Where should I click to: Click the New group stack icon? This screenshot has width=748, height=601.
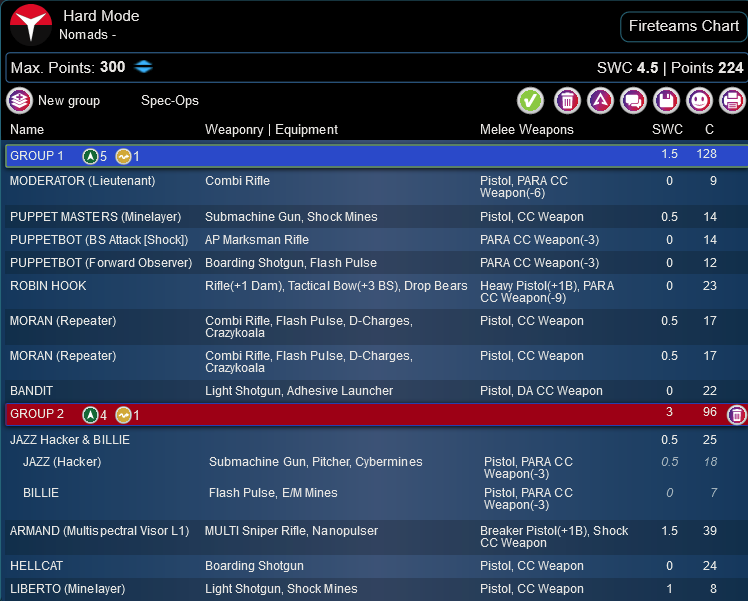click(x=20, y=101)
